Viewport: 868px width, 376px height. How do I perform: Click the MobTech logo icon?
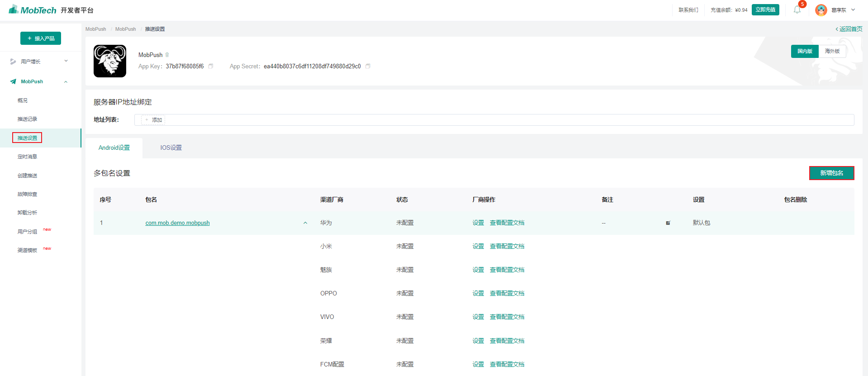coord(14,9)
